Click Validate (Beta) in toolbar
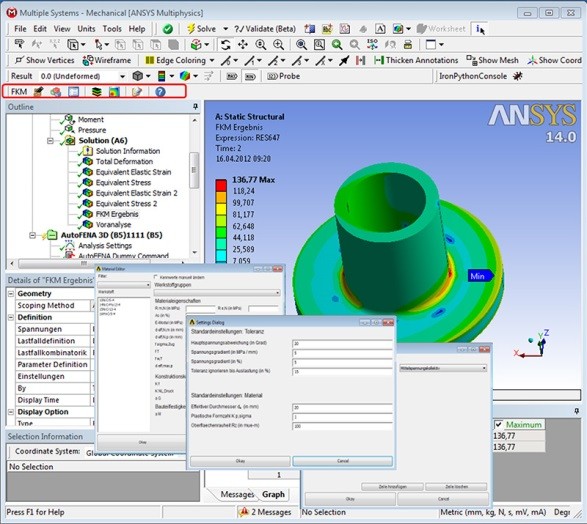587x524 pixels. tap(265, 29)
